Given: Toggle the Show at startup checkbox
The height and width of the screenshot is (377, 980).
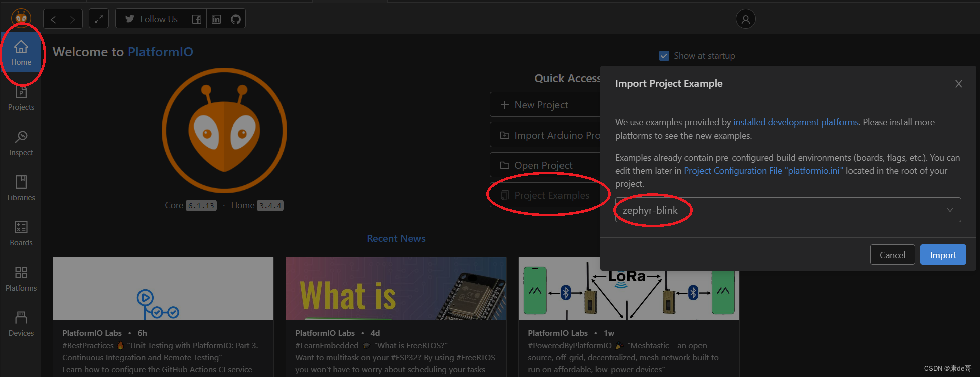Looking at the screenshot, I should 664,56.
